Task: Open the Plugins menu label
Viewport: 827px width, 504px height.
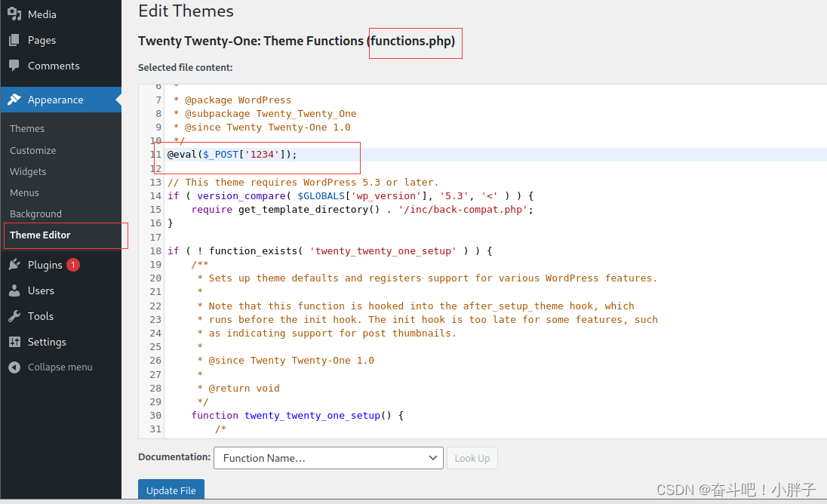Action: click(x=45, y=265)
